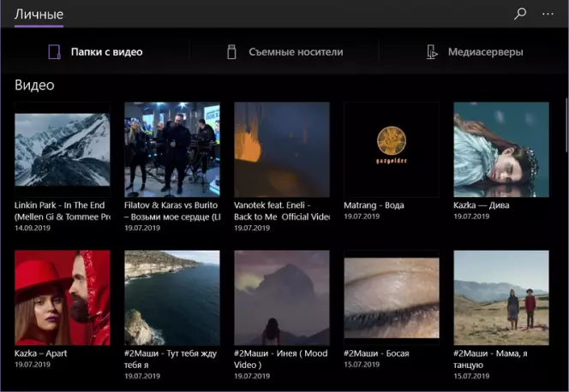Screen dimensions: 569x392
Task: Open the search magnifier icon
Action: (x=520, y=14)
